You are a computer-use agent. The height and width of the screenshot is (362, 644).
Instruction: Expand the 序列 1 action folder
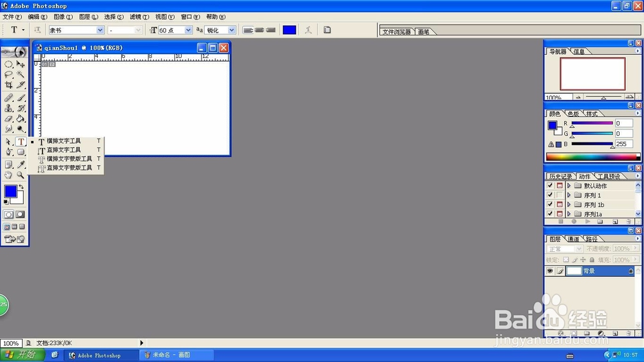point(569,195)
